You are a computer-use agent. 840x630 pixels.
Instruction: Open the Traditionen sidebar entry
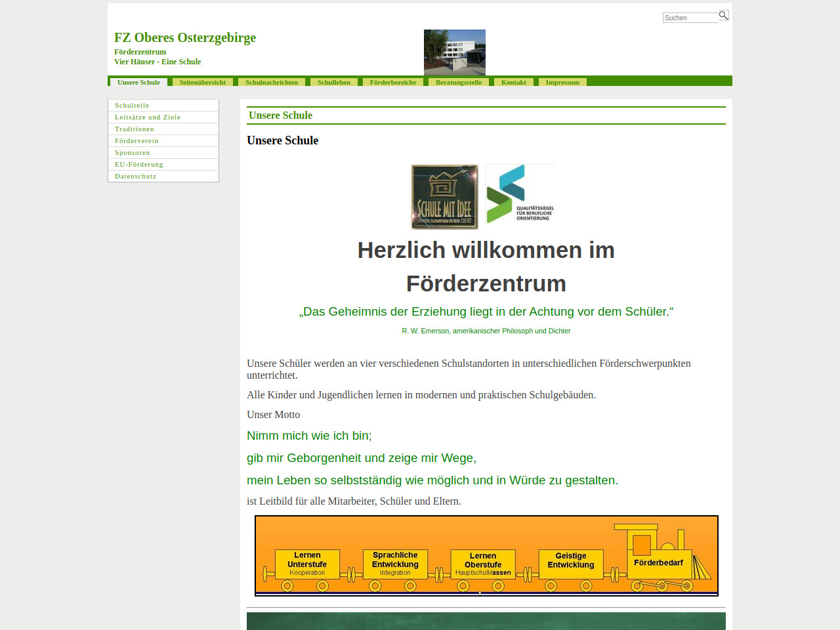pos(135,129)
